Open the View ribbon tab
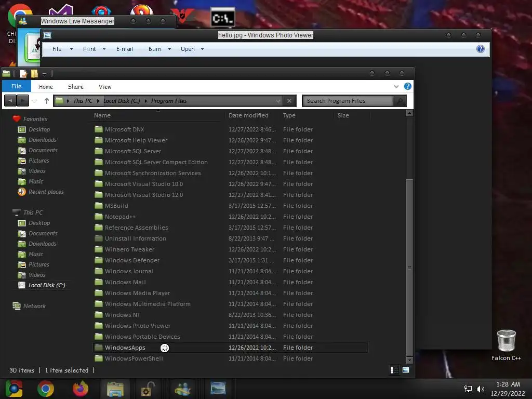This screenshot has width=532, height=399. click(105, 87)
